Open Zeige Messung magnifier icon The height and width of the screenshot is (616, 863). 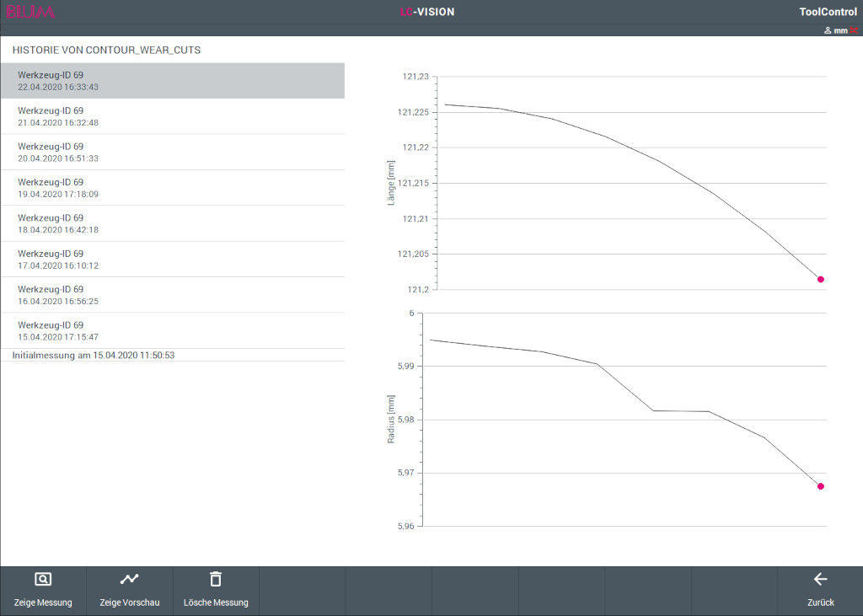[x=43, y=579]
